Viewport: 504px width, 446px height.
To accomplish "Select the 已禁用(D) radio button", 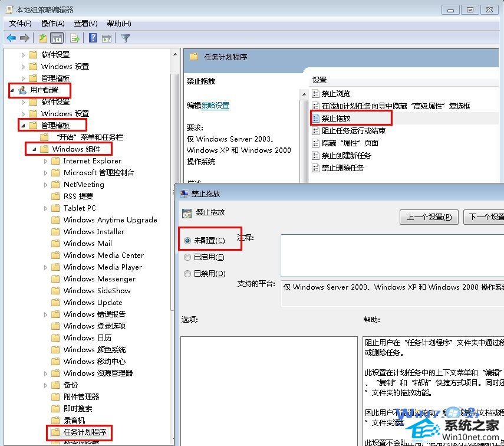I will click(x=187, y=274).
